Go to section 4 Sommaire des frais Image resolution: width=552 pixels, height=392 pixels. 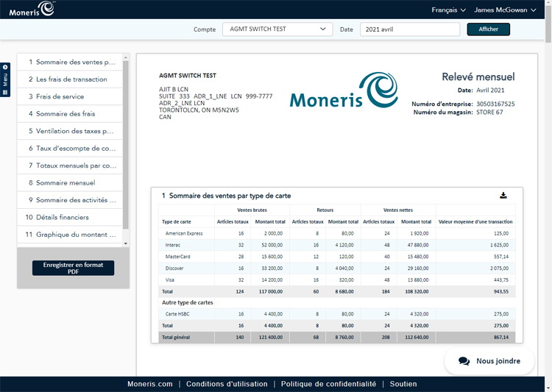pyautogui.click(x=70, y=114)
